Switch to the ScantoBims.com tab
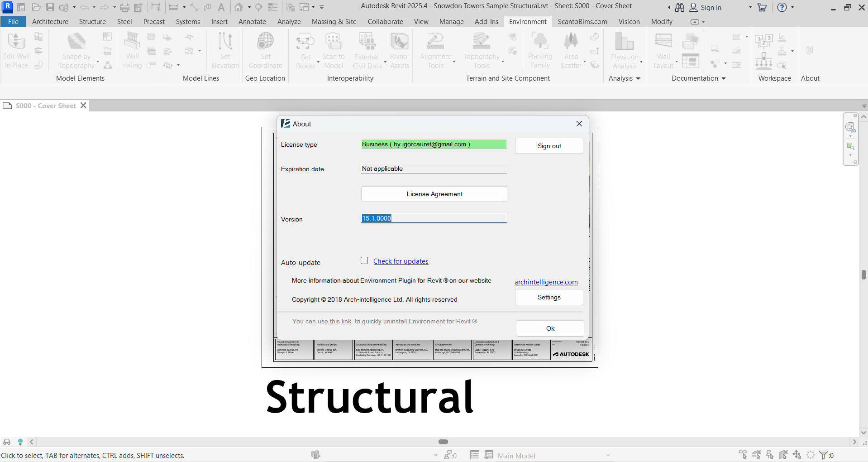Image resolution: width=868 pixels, height=462 pixels. click(582, 21)
